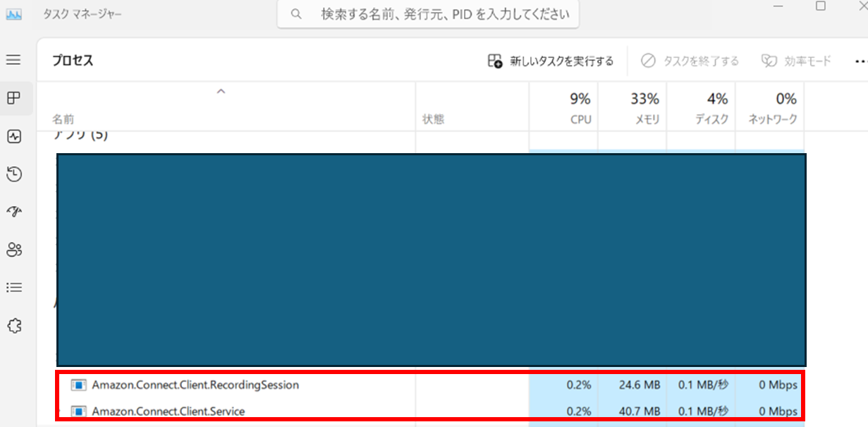Click 新しいタスクを実行する button
The width and height of the screenshot is (868, 427).
point(551,61)
